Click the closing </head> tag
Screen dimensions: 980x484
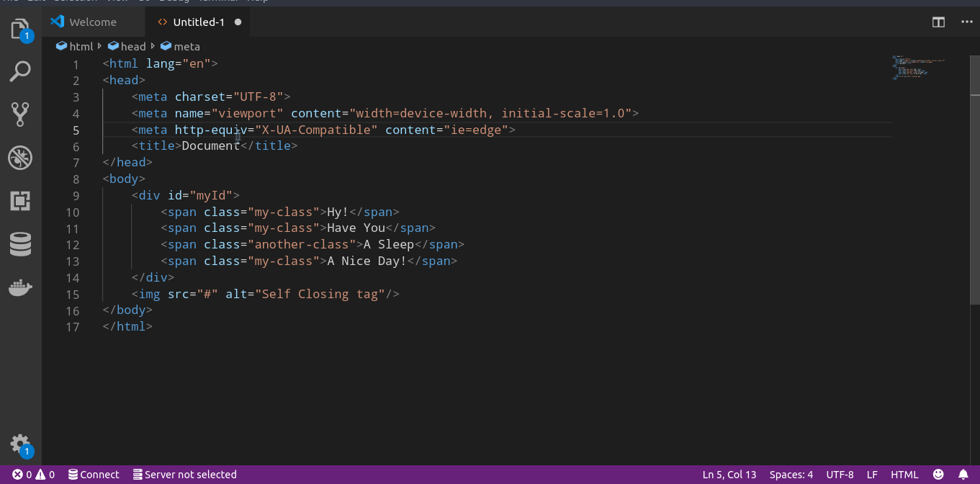click(127, 163)
